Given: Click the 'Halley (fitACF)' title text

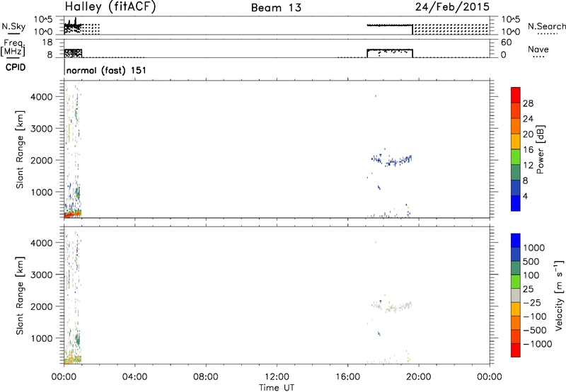Looking at the screenshot, I should [110, 6].
